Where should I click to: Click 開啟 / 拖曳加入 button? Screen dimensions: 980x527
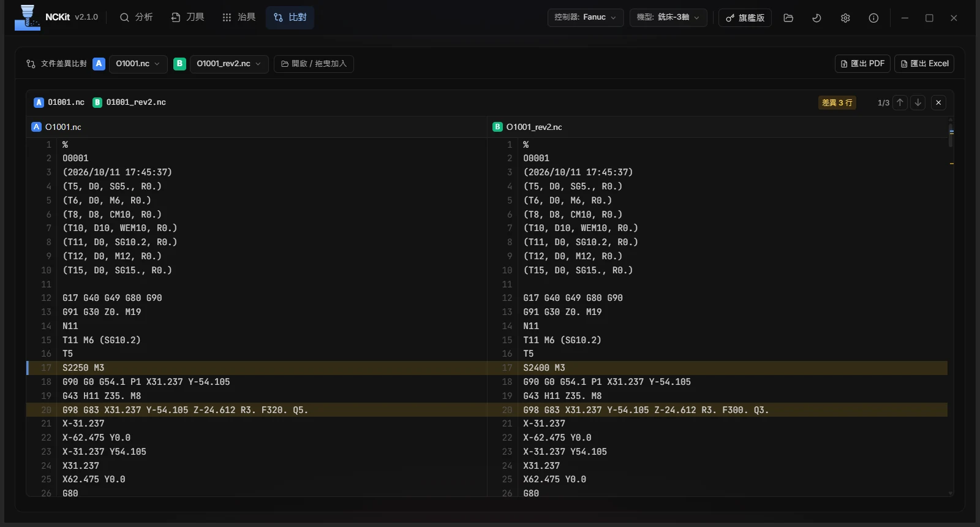314,64
